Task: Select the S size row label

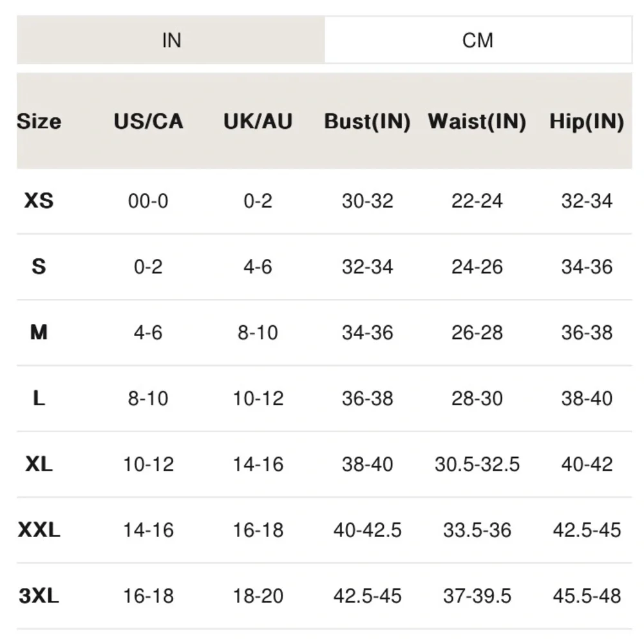Action: coord(39,267)
